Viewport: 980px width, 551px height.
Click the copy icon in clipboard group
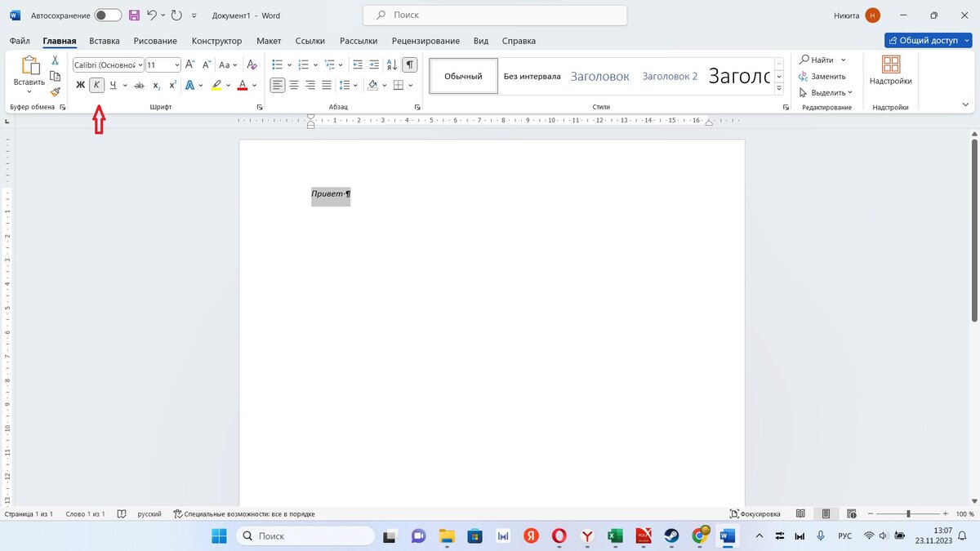55,76
